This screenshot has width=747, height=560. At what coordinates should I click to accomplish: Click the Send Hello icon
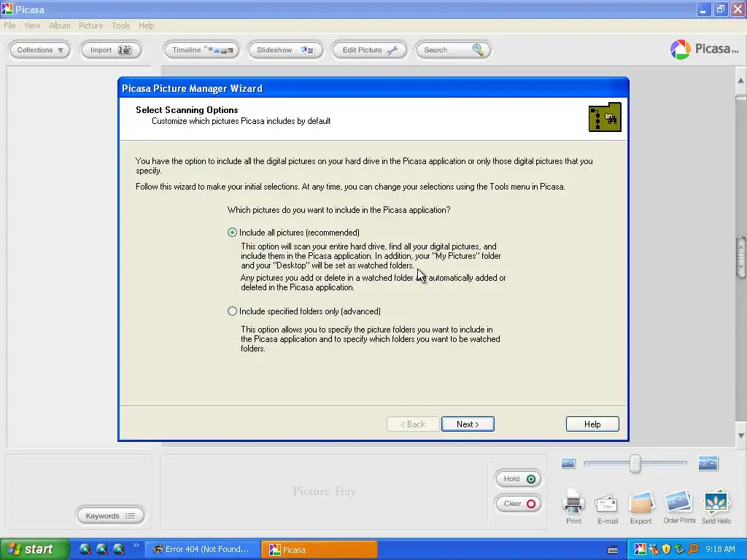(x=716, y=507)
